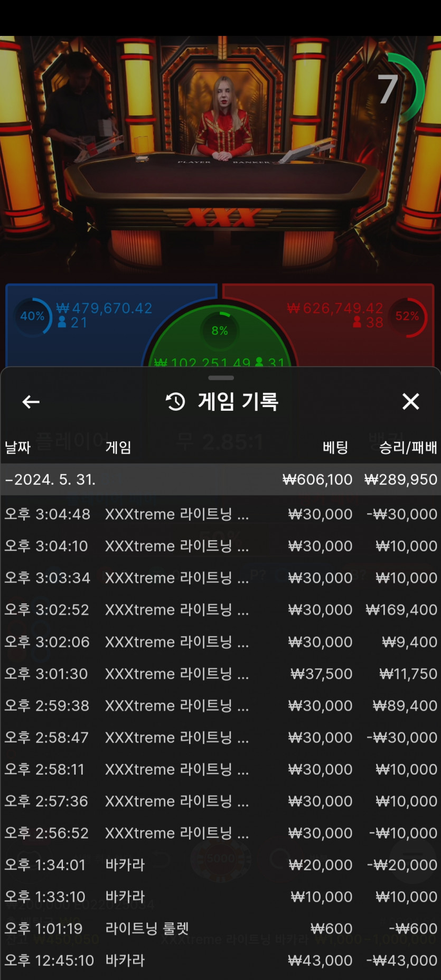Go back with the left arrow icon
The height and width of the screenshot is (980, 441).
[31, 402]
